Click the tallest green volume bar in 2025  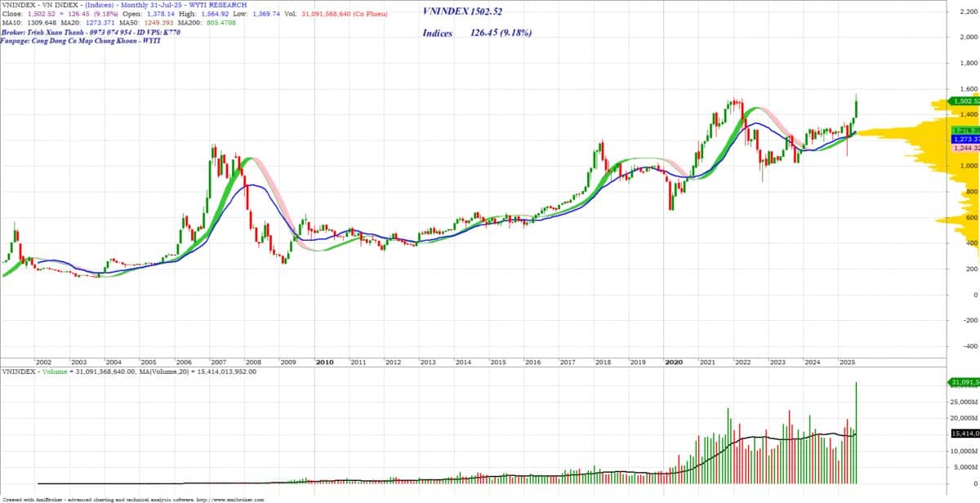tap(857, 433)
